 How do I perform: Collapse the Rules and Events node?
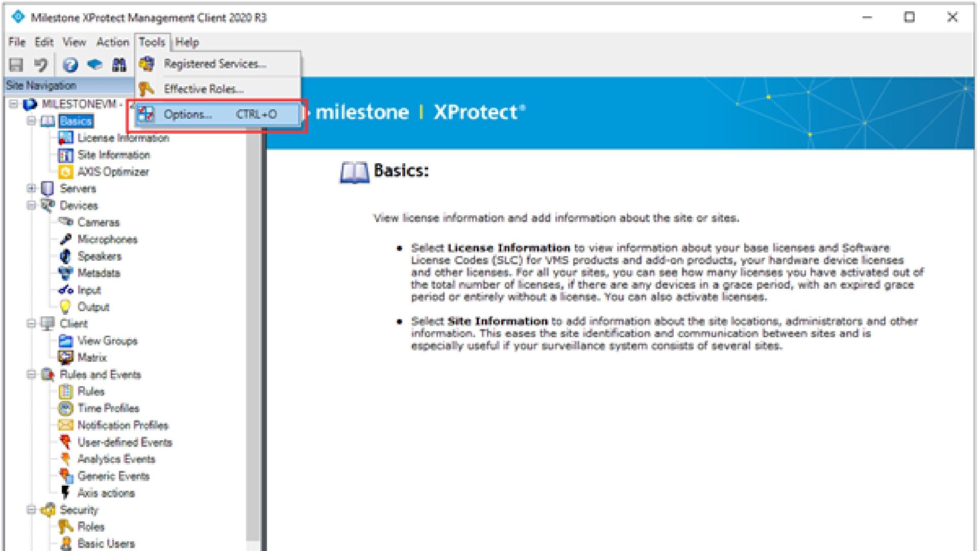click(32, 374)
